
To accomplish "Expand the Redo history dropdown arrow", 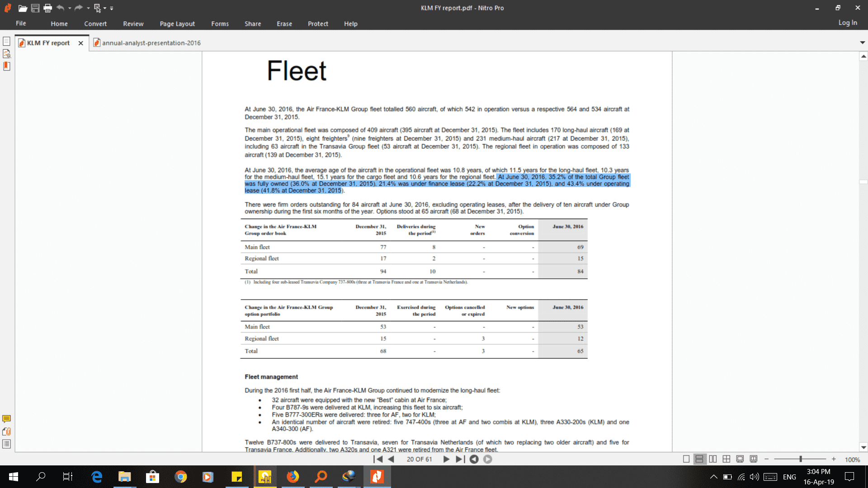I will (x=88, y=8).
